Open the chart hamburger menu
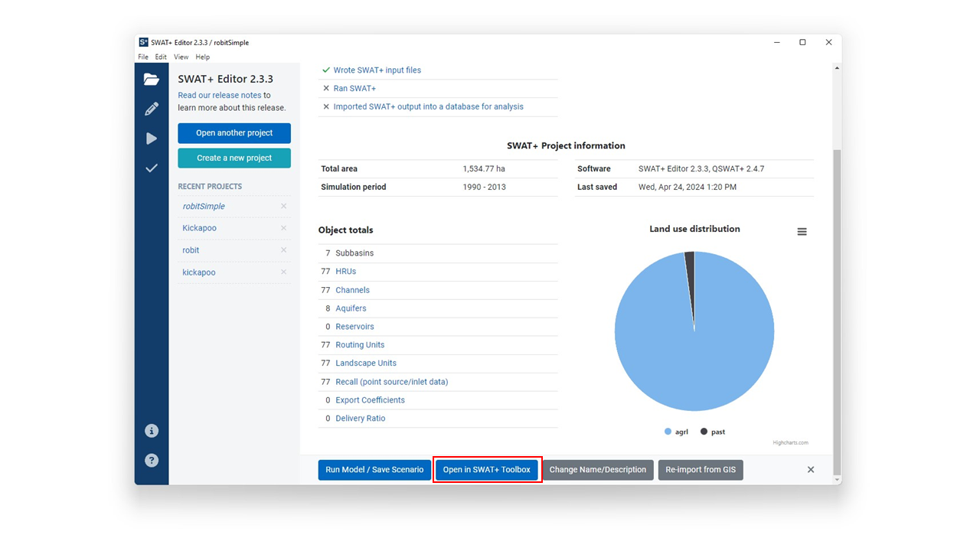Screen dimensions: 980x551 click(x=802, y=232)
